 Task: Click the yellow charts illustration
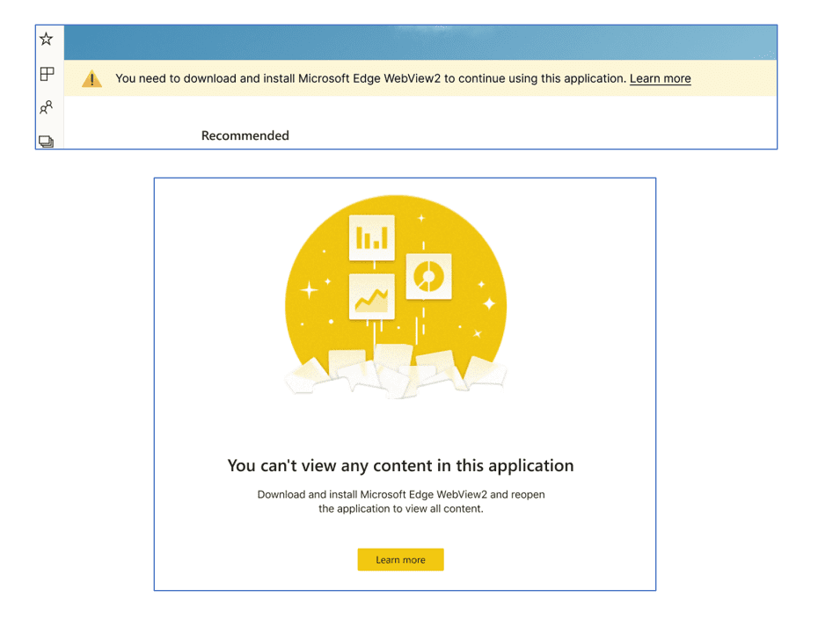point(396,297)
